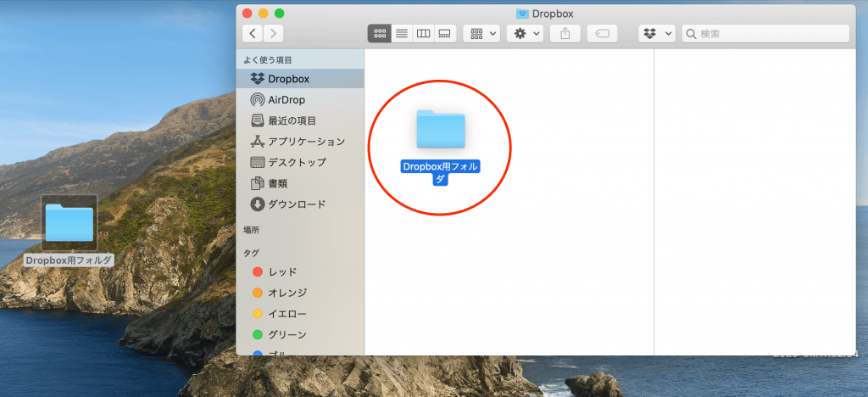Click the AirDrop sidebar icon
The width and height of the screenshot is (868, 397).
coord(258,99)
